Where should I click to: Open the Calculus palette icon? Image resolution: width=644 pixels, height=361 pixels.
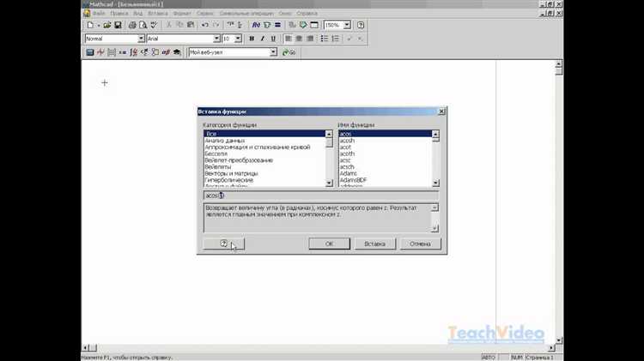[133, 52]
